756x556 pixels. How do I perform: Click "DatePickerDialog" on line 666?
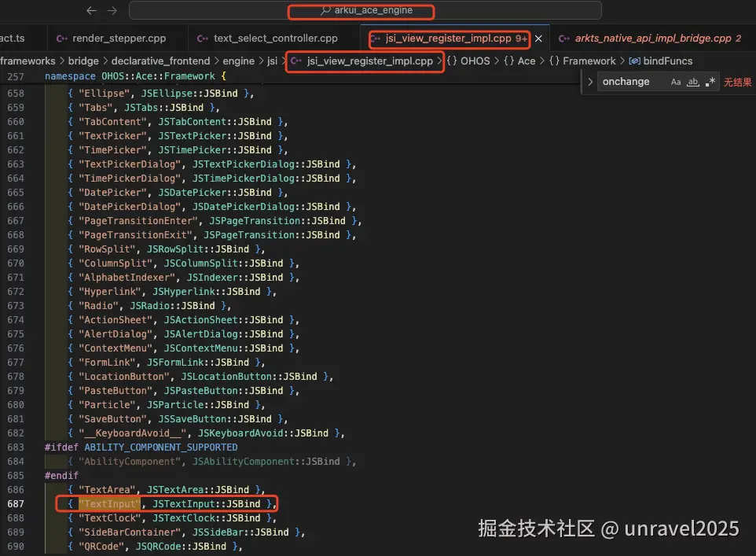(130, 207)
